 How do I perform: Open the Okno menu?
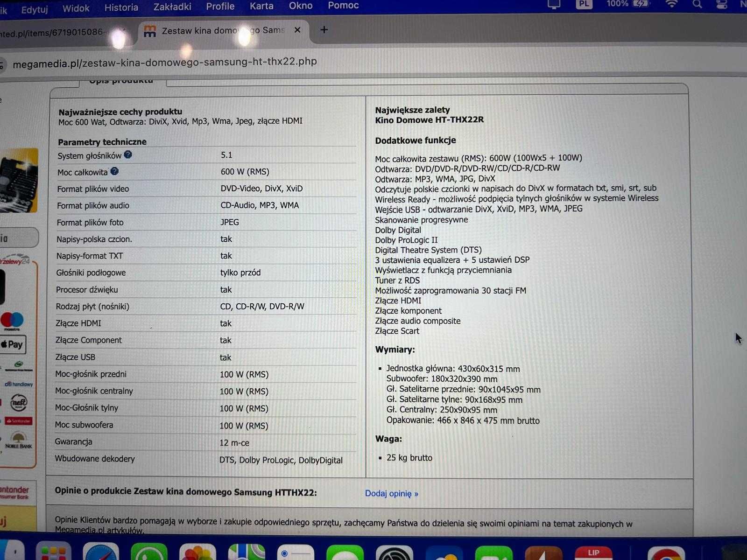pyautogui.click(x=301, y=5)
